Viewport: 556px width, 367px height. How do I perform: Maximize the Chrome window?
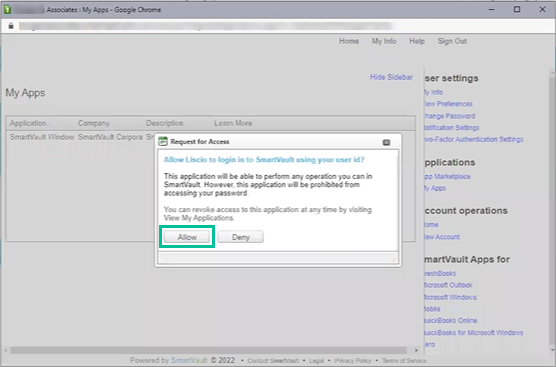click(517, 10)
